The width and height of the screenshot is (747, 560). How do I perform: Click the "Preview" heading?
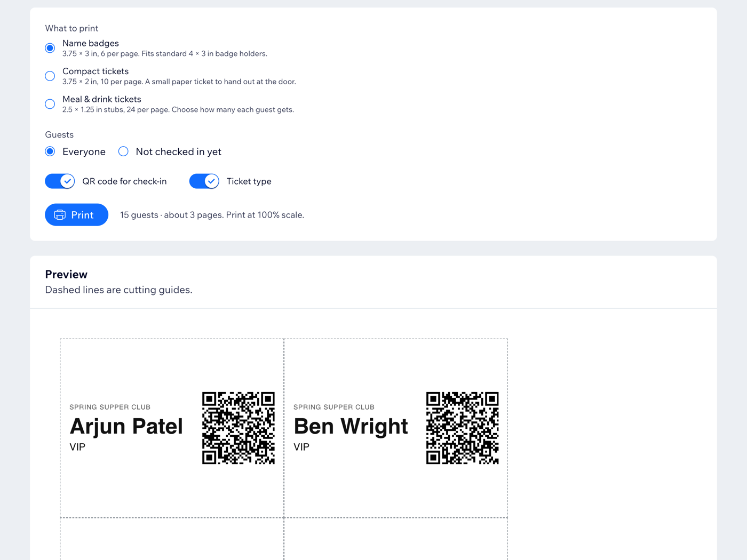(x=66, y=274)
